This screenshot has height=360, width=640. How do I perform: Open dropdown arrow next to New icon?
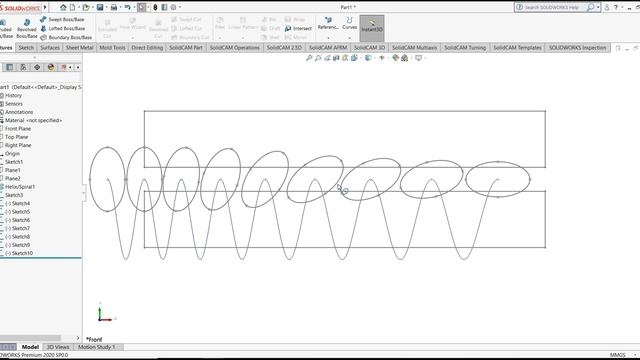click(x=78, y=7)
